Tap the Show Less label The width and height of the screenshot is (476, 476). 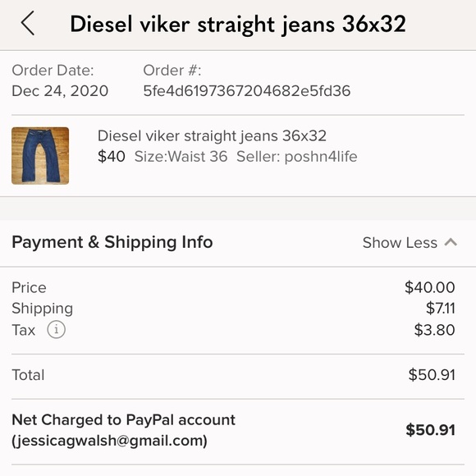[400, 243]
